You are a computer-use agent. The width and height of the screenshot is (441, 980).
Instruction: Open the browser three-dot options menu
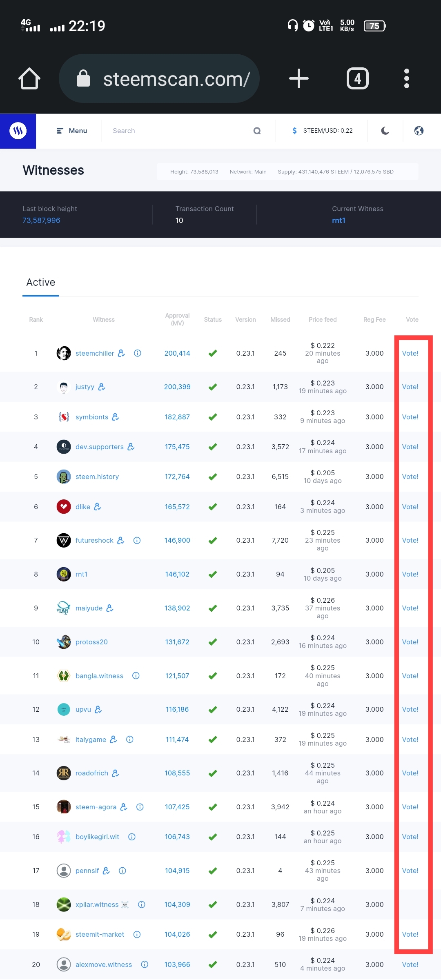[x=406, y=78]
